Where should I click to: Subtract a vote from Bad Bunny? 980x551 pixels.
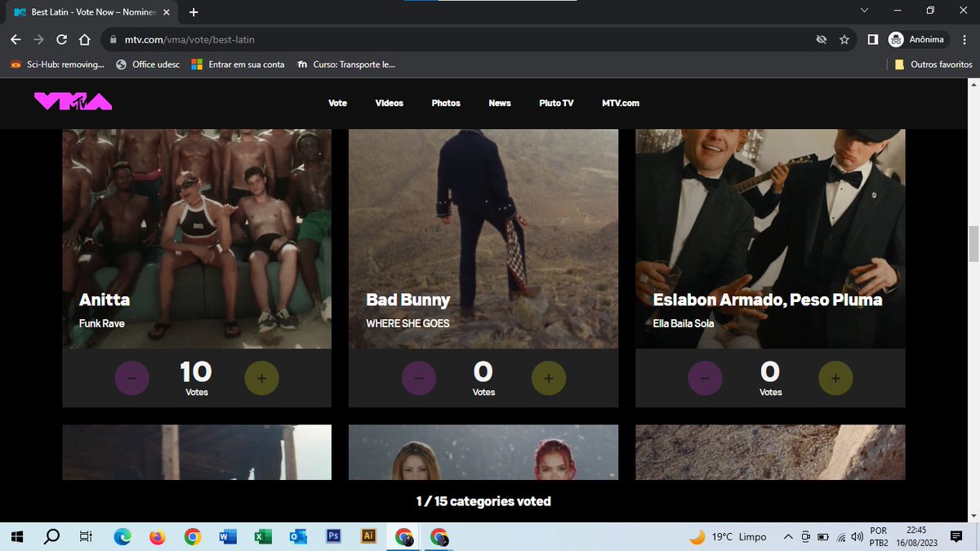coord(419,378)
